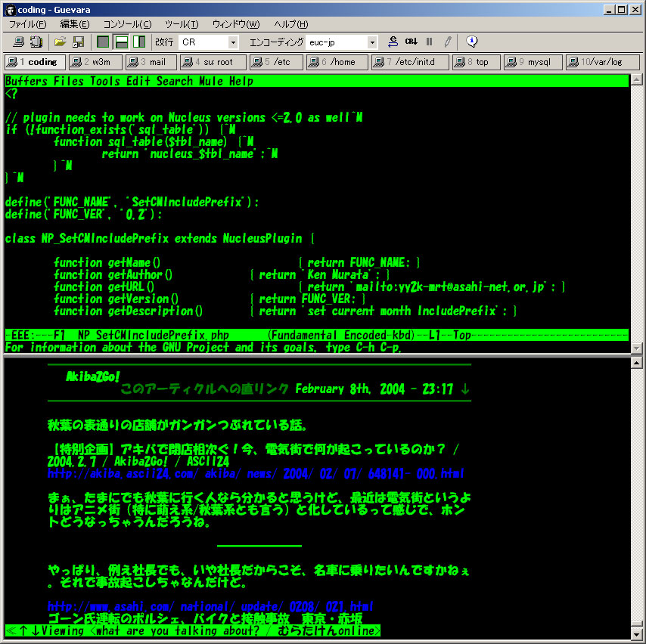
Task: Open the about info balloon icon
Action: [471, 42]
